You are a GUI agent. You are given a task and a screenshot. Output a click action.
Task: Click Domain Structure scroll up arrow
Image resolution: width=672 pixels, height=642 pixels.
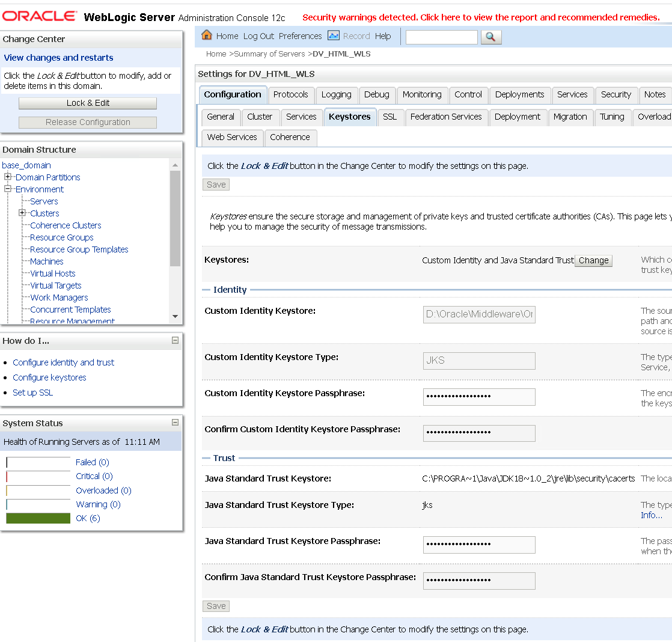(175, 165)
